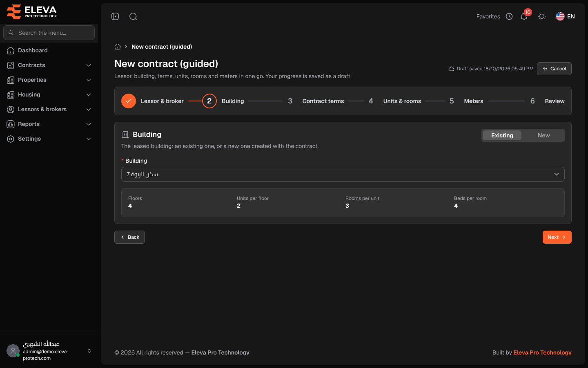
Task: Click the Settings gear sidebar icon
Action: (11, 139)
